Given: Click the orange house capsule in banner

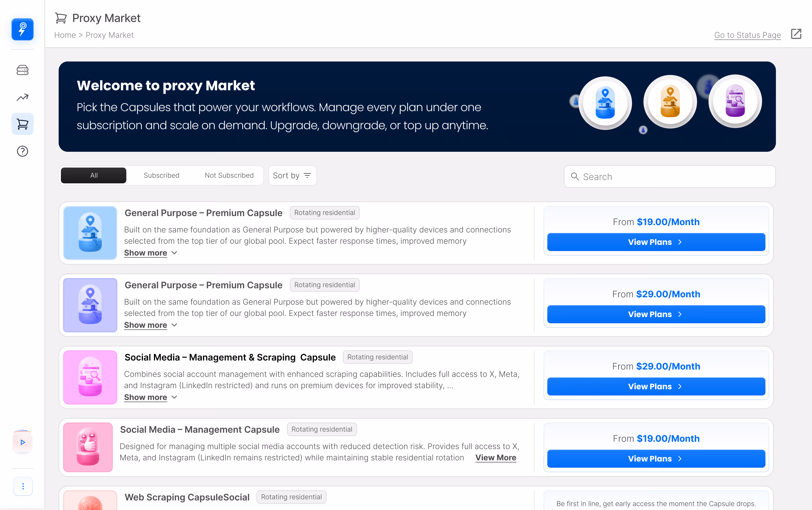Looking at the screenshot, I should click(670, 102).
